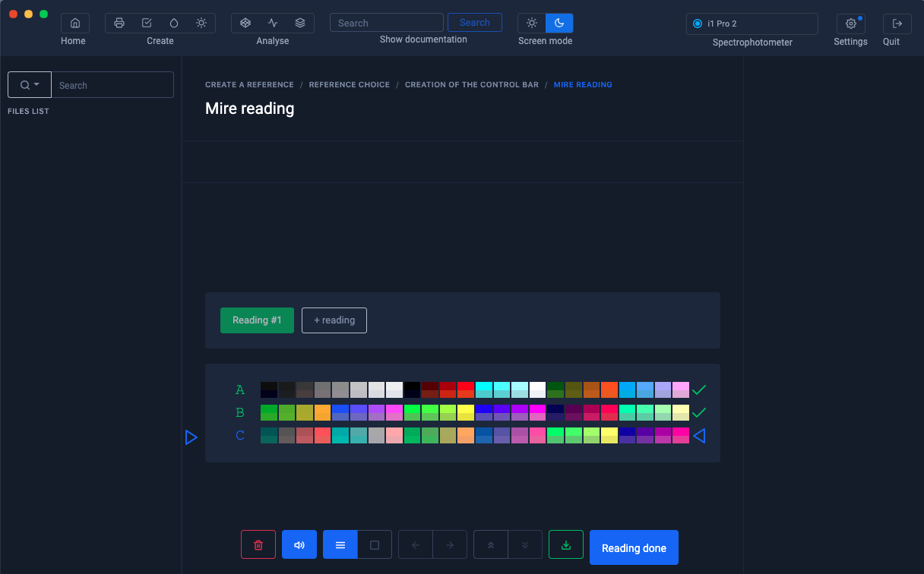Focus the files list search field

[x=112, y=85]
